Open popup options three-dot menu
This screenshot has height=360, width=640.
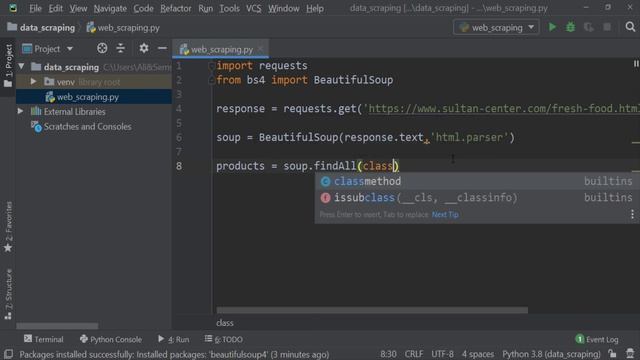[632, 214]
